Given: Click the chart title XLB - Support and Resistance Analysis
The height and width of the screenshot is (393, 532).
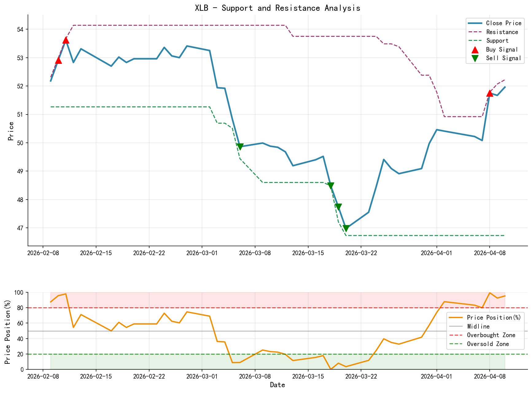Looking at the screenshot, I should (278, 8).
